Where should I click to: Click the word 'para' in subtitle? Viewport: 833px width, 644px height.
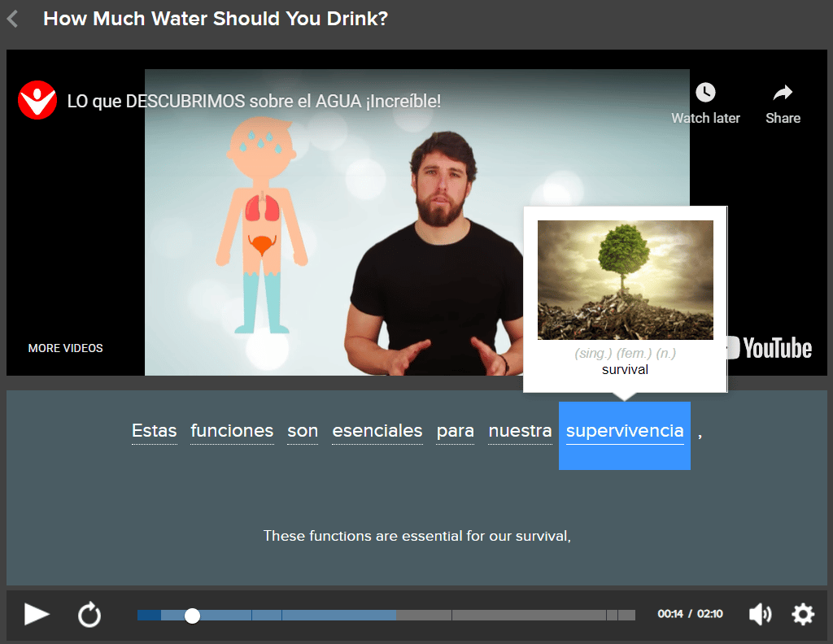pyautogui.click(x=456, y=431)
